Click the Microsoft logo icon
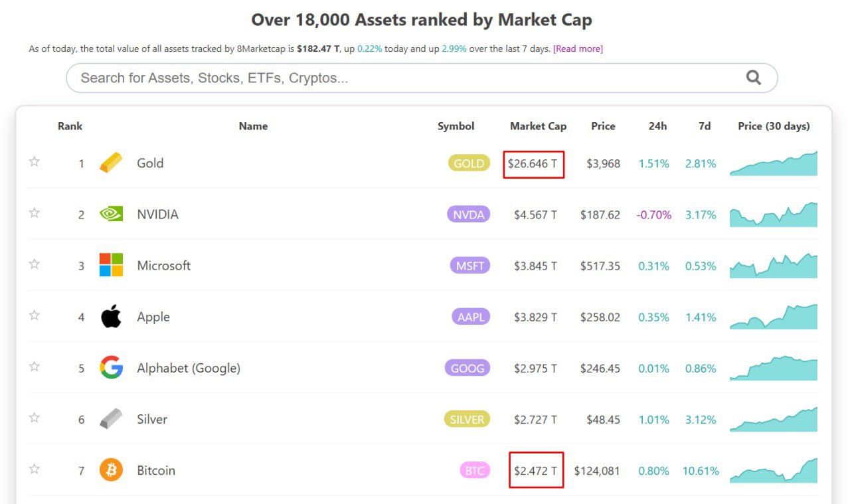This screenshot has height=504, width=850. pyautogui.click(x=111, y=265)
